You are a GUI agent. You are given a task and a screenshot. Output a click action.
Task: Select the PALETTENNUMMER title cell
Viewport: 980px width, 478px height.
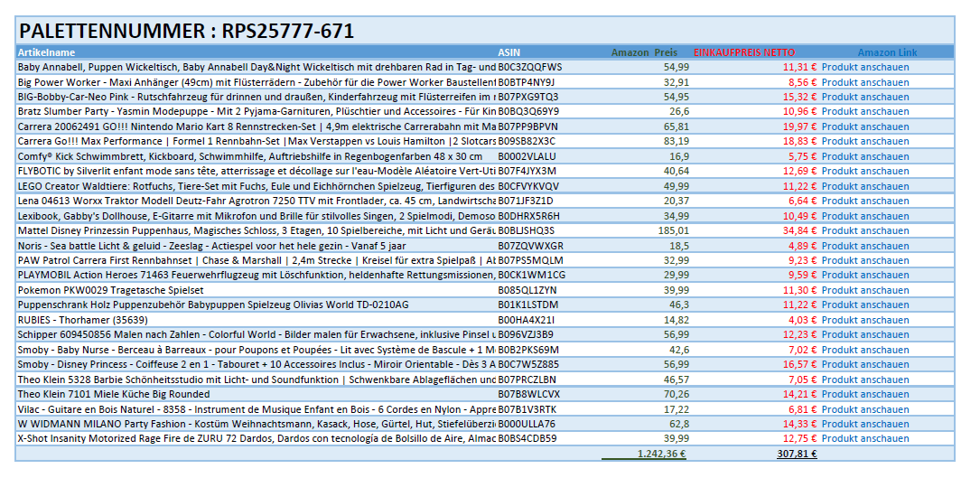tap(186, 32)
